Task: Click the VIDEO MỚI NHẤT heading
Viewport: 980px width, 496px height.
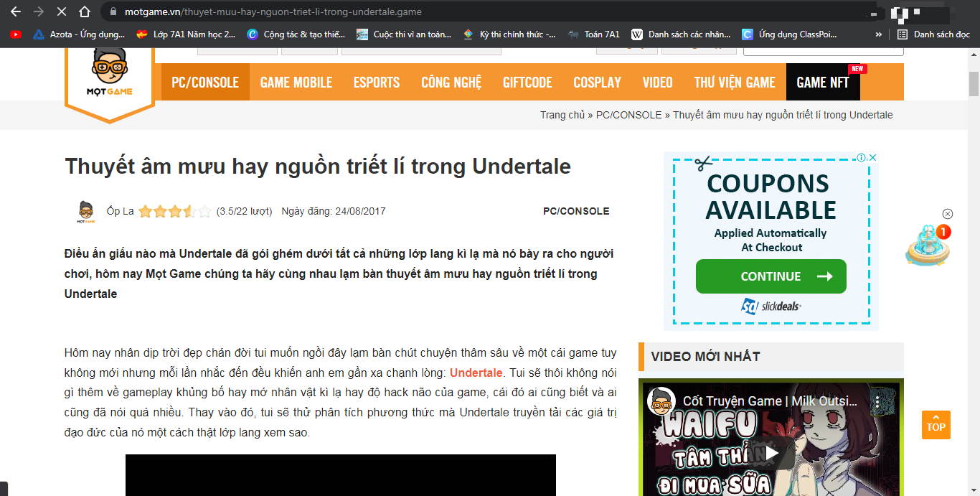Action: (705, 356)
